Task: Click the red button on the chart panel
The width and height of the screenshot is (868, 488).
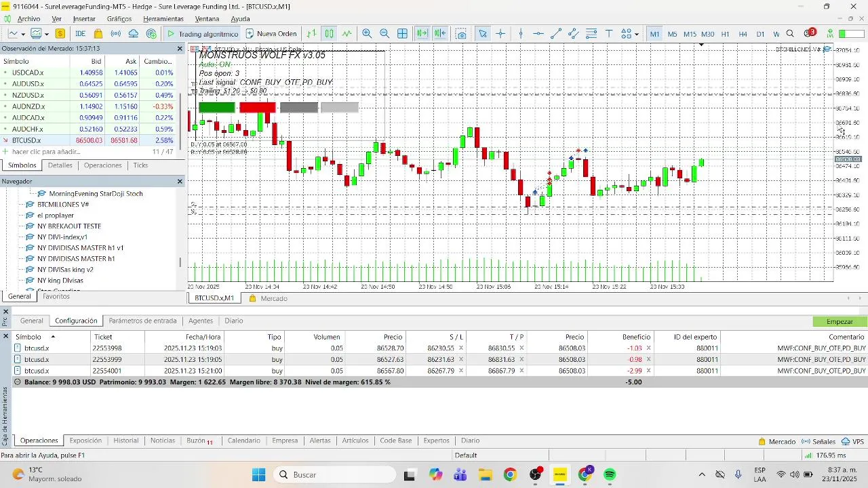Action: [x=258, y=107]
